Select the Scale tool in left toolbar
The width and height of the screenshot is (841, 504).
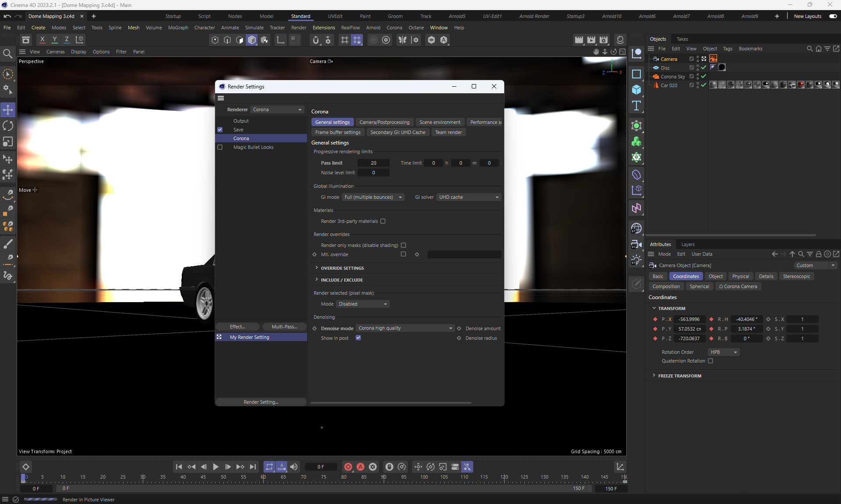tap(8, 142)
